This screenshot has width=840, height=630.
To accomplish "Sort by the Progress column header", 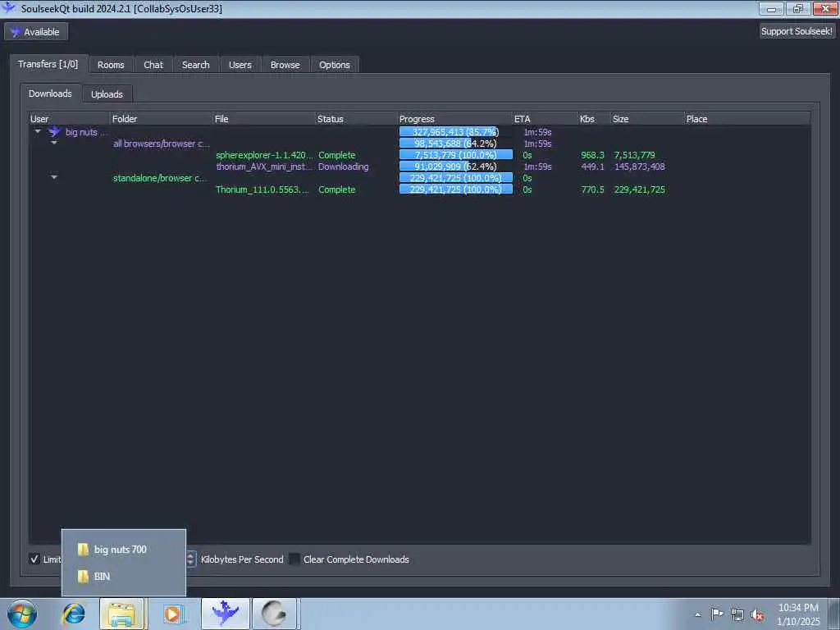I will (454, 119).
